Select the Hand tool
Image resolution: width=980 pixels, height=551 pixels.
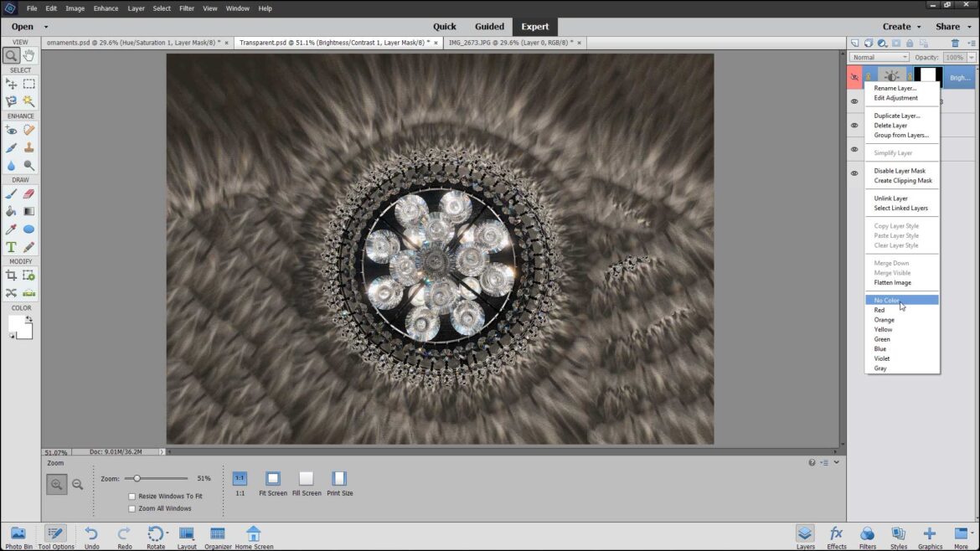coord(29,54)
